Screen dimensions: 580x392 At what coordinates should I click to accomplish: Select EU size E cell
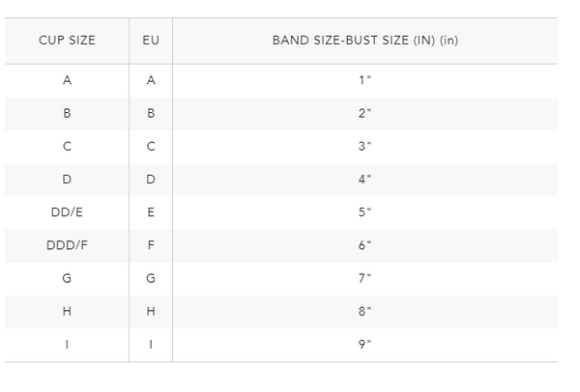151,212
